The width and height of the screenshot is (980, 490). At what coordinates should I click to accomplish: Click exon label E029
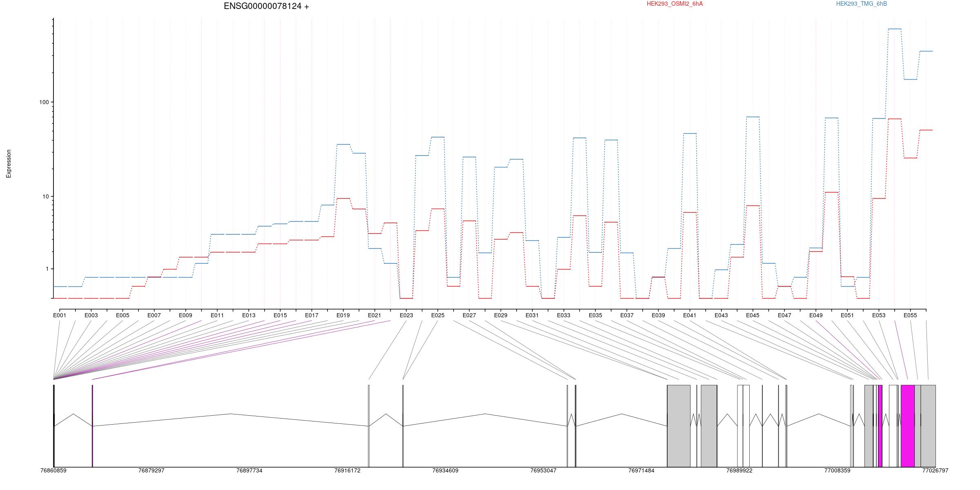(x=501, y=315)
